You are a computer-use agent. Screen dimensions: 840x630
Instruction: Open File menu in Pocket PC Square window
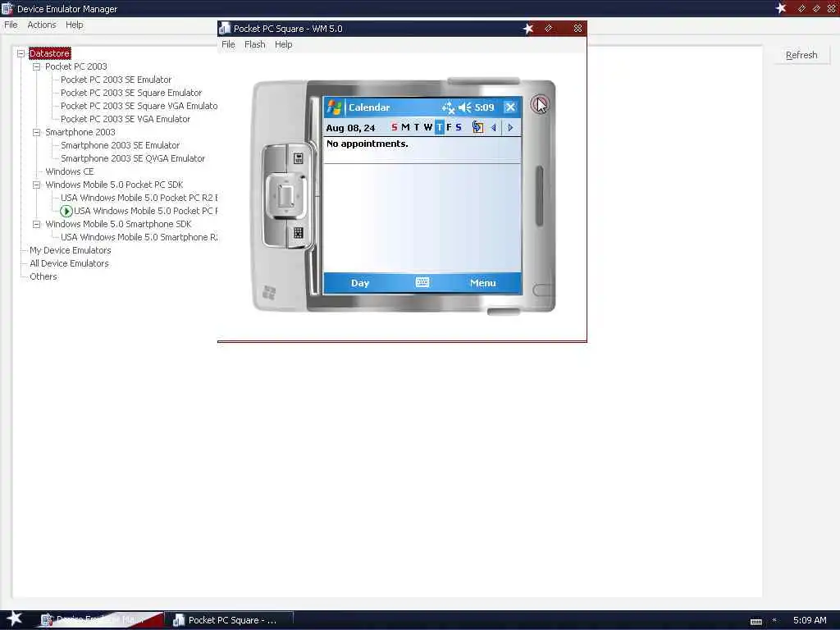click(228, 44)
